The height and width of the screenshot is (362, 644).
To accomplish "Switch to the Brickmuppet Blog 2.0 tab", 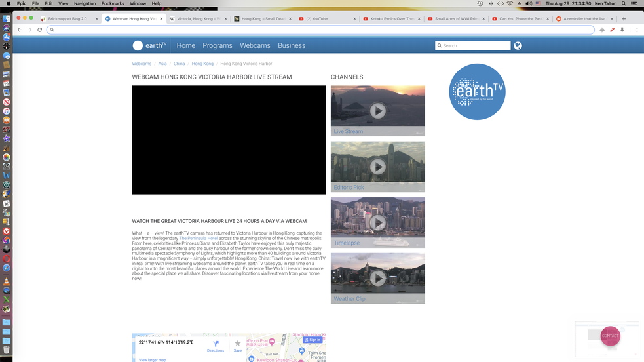I will coord(67,19).
